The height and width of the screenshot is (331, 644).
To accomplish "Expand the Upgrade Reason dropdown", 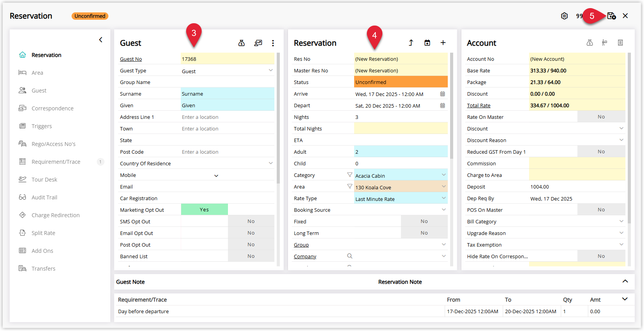I will 621,233.
